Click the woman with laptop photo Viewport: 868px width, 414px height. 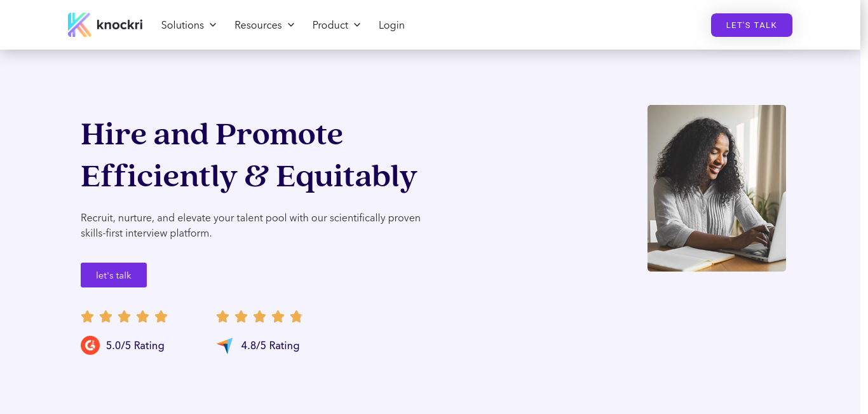point(717,188)
